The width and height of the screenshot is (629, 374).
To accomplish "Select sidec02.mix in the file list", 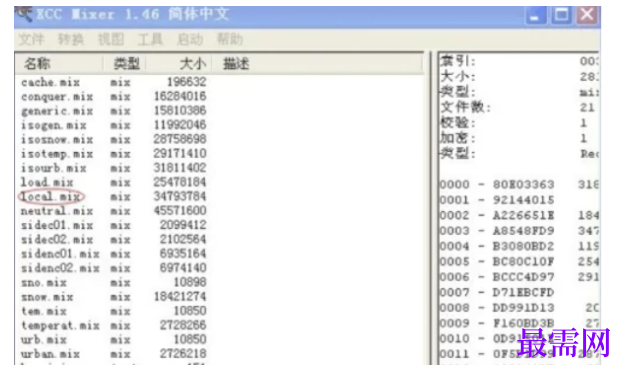I will click(x=57, y=240).
